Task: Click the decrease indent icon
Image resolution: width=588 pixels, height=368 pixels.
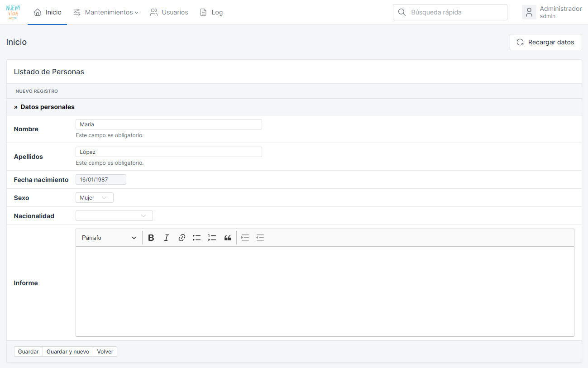Action: [260, 238]
